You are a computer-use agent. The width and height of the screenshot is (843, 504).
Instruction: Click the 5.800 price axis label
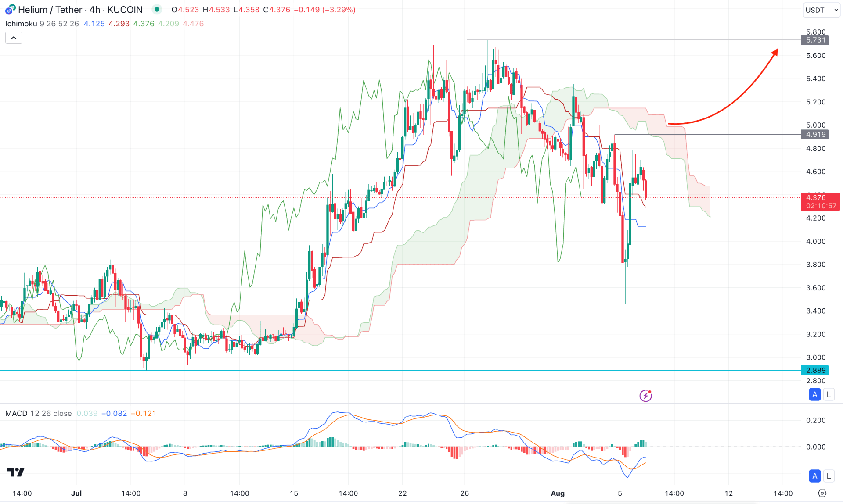click(816, 32)
